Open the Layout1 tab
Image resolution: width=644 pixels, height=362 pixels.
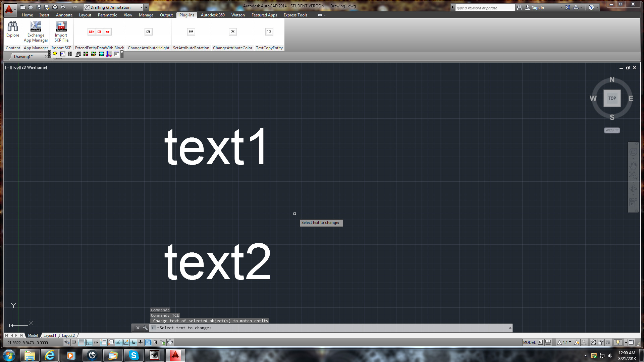[x=50, y=335]
